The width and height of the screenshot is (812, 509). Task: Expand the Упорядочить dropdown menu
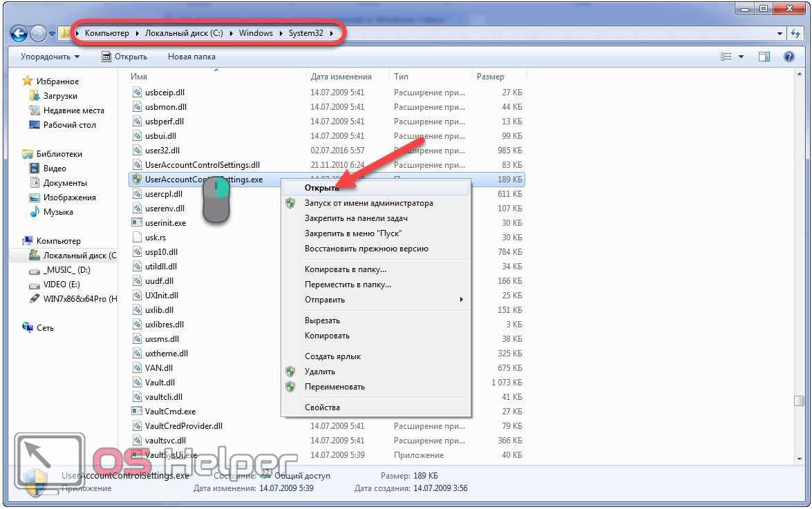[50, 57]
